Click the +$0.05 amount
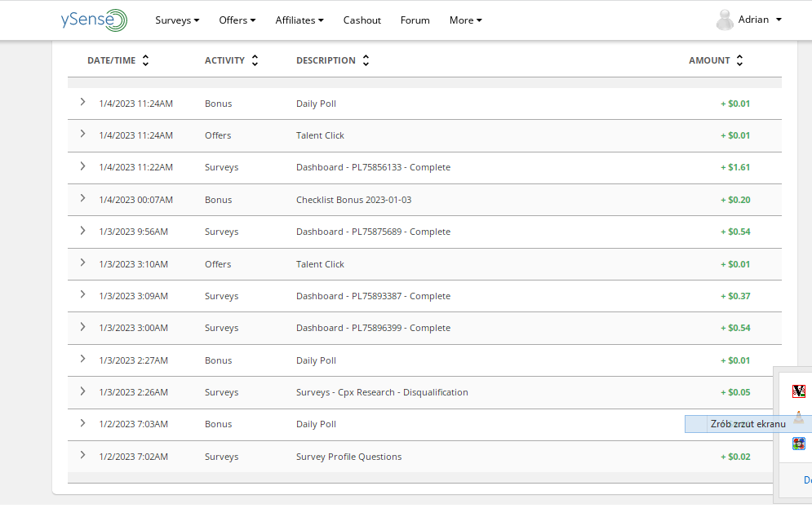This screenshot has height=508, width=812. pyautogui.click(x=735, y=393)
